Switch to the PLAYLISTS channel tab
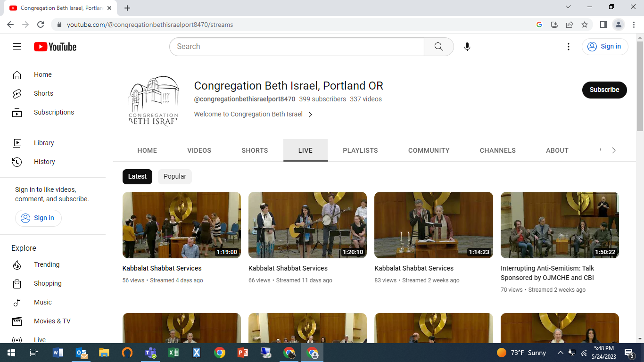 point(360,150)
